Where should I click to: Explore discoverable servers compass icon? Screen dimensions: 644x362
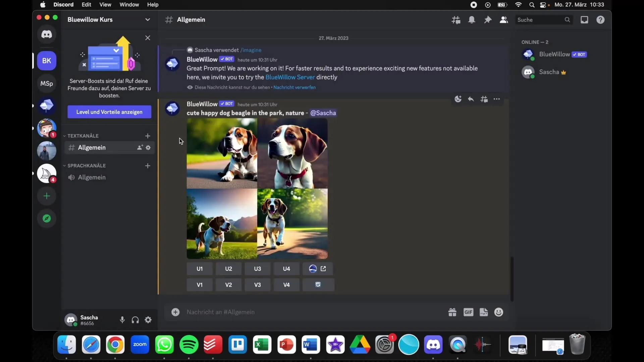[x=47, y=219]
